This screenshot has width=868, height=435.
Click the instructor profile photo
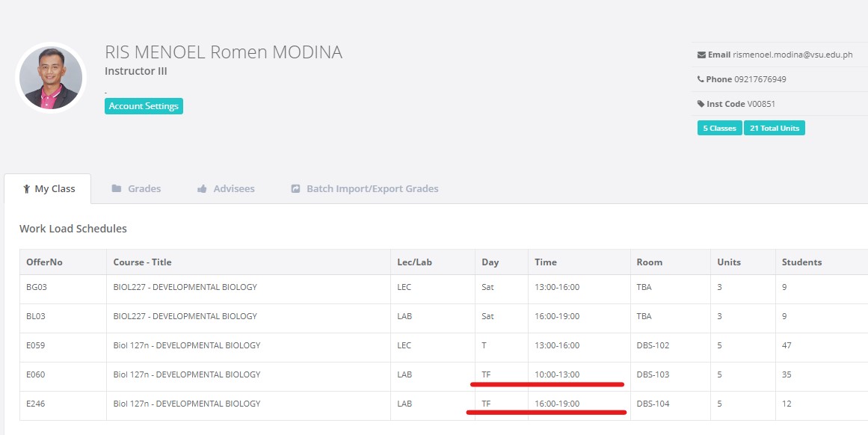[x=52, y=78]
